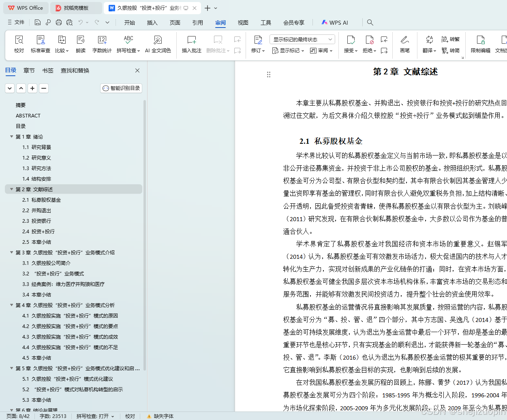Click the search magnifier icon in ribbon tabs

click(x=370, y=23)
